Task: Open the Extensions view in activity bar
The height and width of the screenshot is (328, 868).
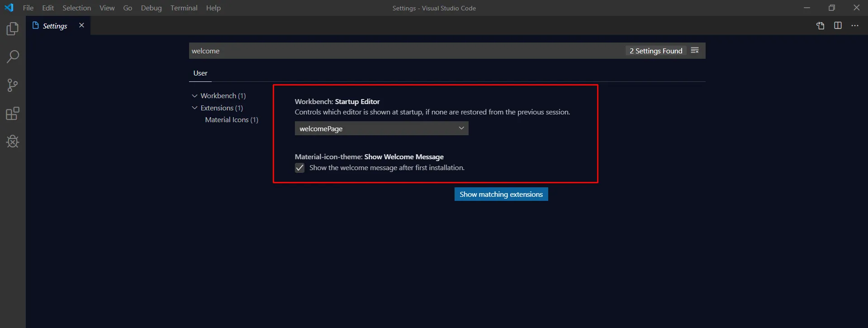Action: [x=13, y=114]
